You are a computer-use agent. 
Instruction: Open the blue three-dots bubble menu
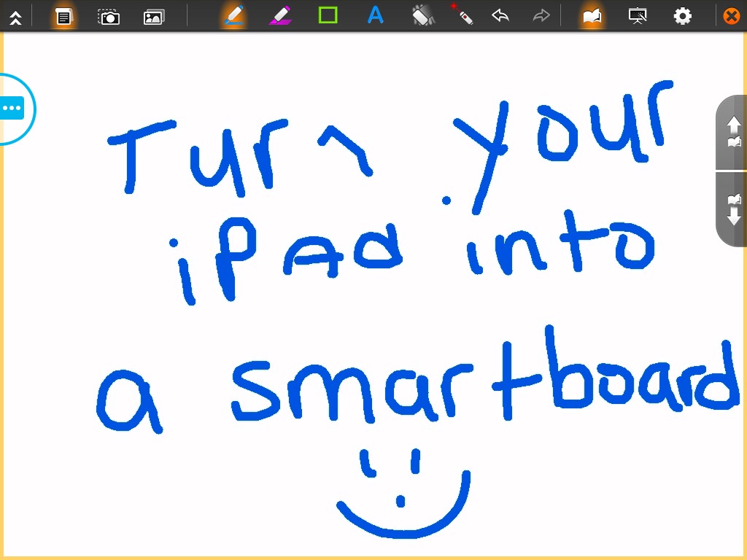[12, 109]
